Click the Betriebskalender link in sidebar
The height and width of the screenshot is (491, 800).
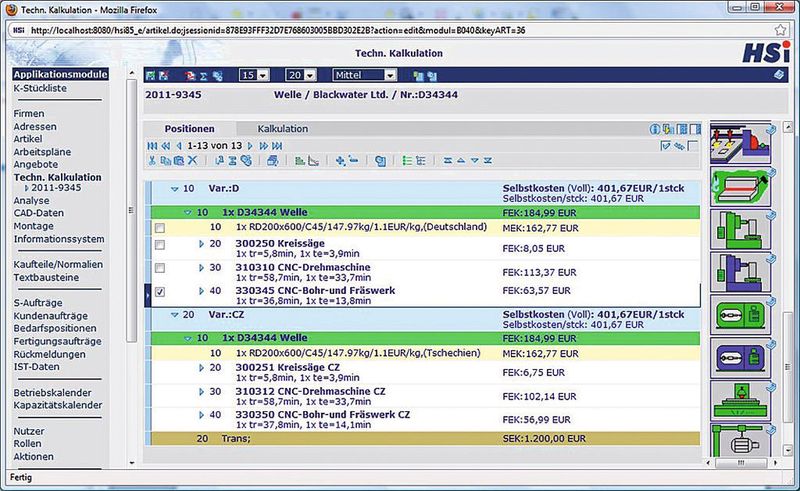[x=53, y=394]
